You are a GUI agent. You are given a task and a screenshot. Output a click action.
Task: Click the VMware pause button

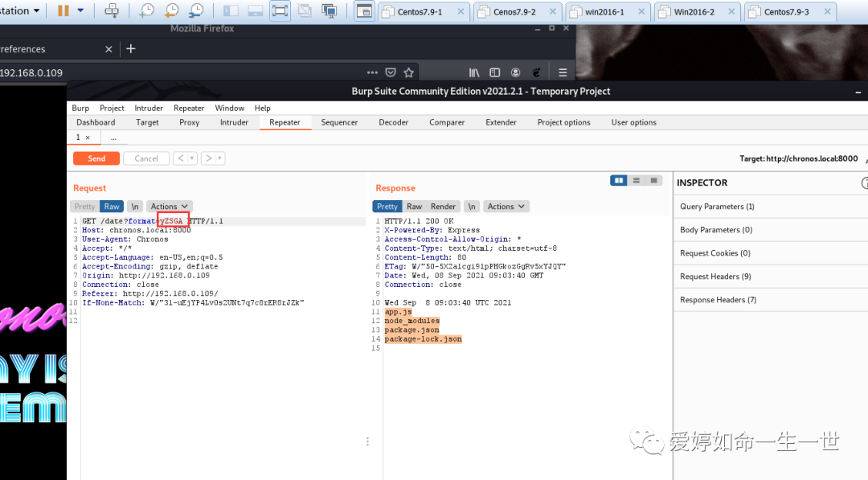click(x=63, y=10)
